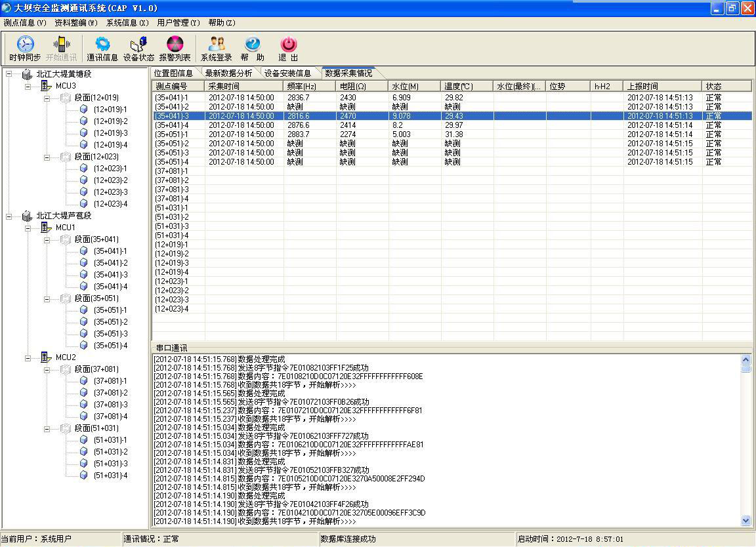Click the greyed 开始通讯 toolbar icon
The width and height of the screenshot is (756, 547).
pyautogui.click(x=61, y=44)
